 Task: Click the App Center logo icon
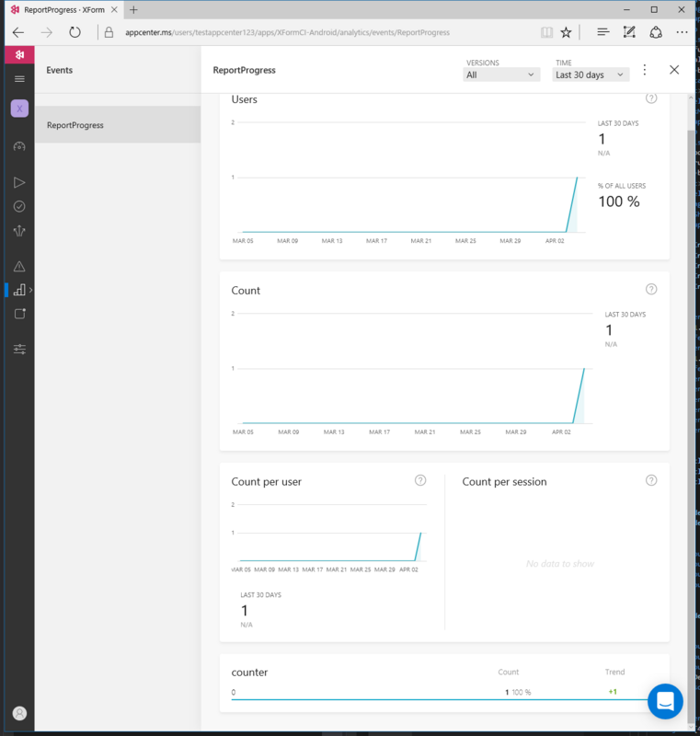click(19, 55)
